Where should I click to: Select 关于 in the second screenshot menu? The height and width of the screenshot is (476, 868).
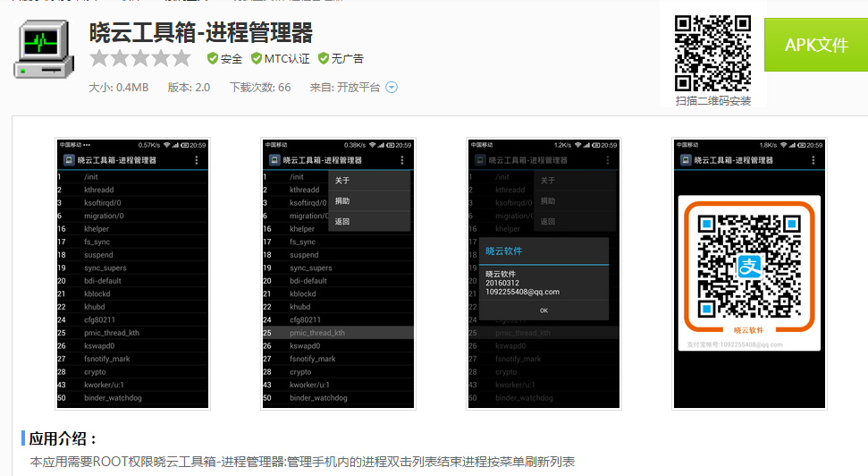click(x=369, y=181)
